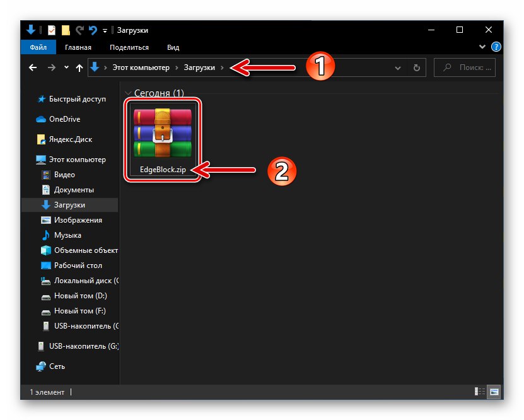Image resolution: width=524 pixels, height=420 pixels.
Task: Click the Поиск search field
Action: point(465,67)
